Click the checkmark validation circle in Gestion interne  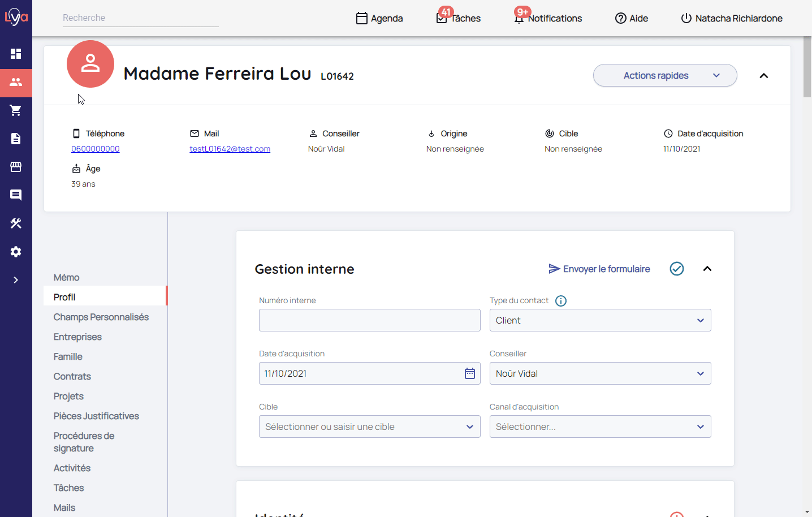[x=676, y=269]
